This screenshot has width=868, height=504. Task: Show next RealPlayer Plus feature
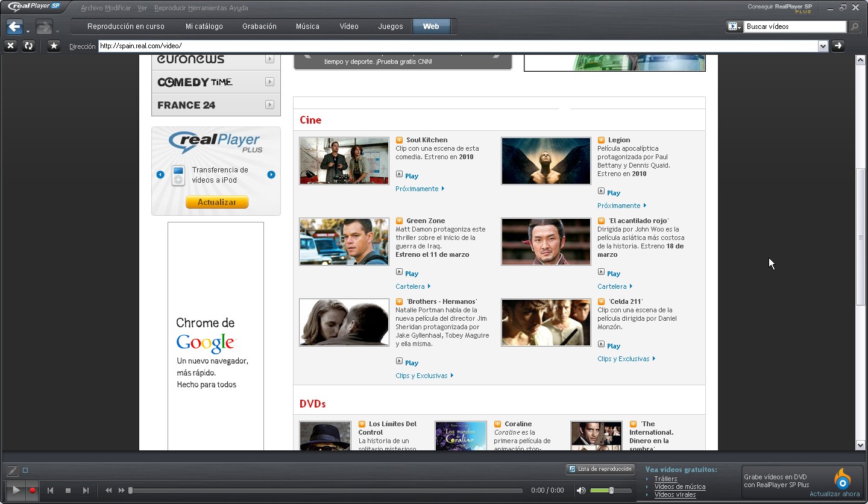[271, 175]
